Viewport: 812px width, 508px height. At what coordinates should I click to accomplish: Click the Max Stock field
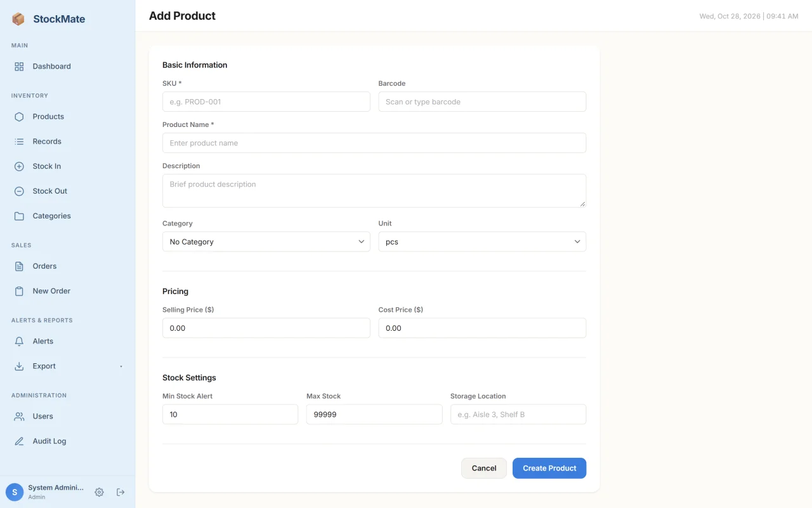[374, 415]
